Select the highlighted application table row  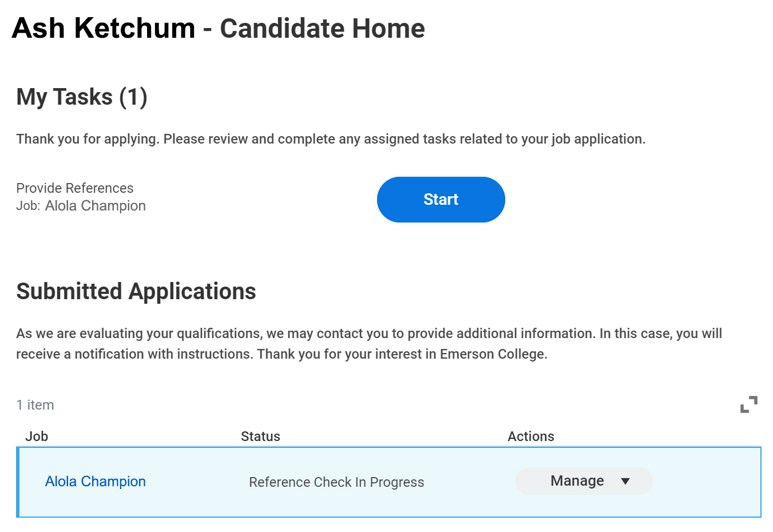point(389,482)
